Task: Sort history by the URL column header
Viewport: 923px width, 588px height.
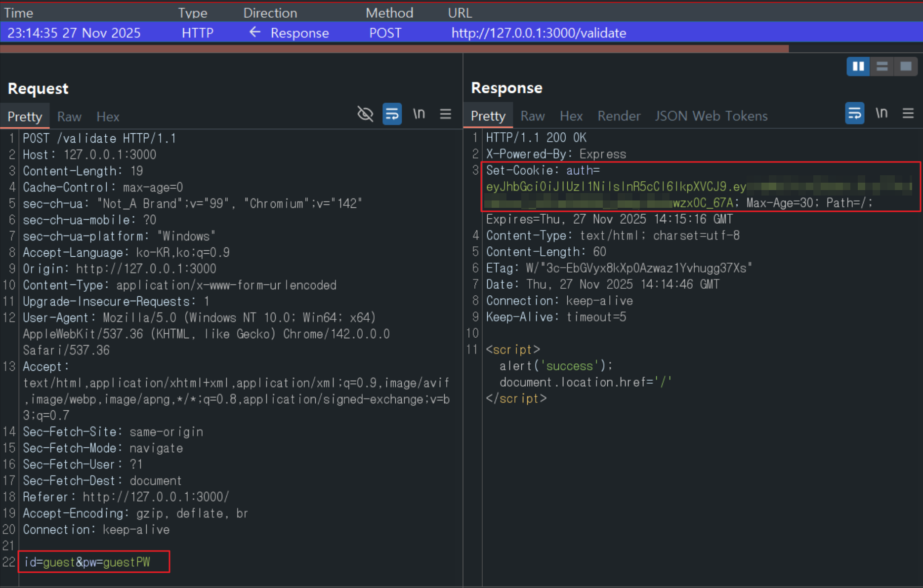Action: (x=460, y=13)
